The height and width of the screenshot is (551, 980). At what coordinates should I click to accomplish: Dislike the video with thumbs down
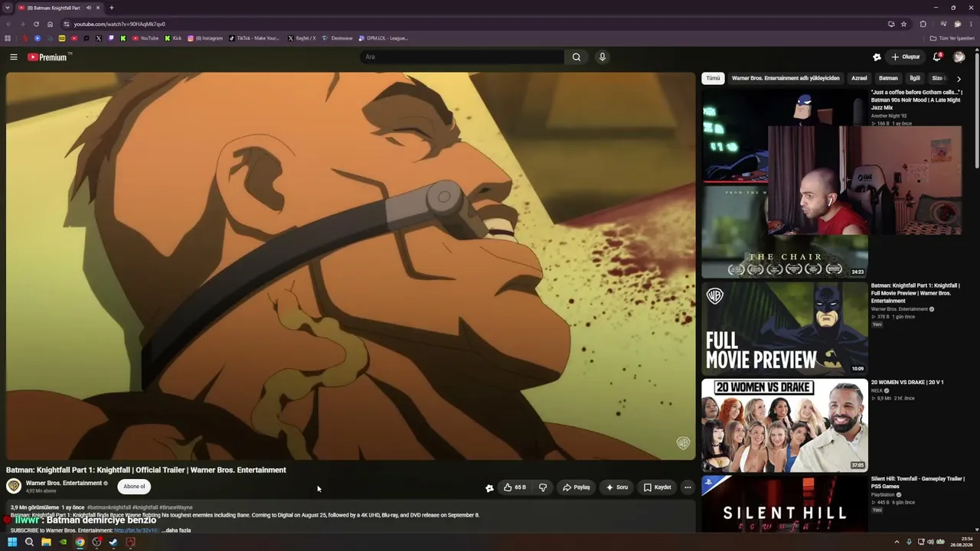pos(543,487)
